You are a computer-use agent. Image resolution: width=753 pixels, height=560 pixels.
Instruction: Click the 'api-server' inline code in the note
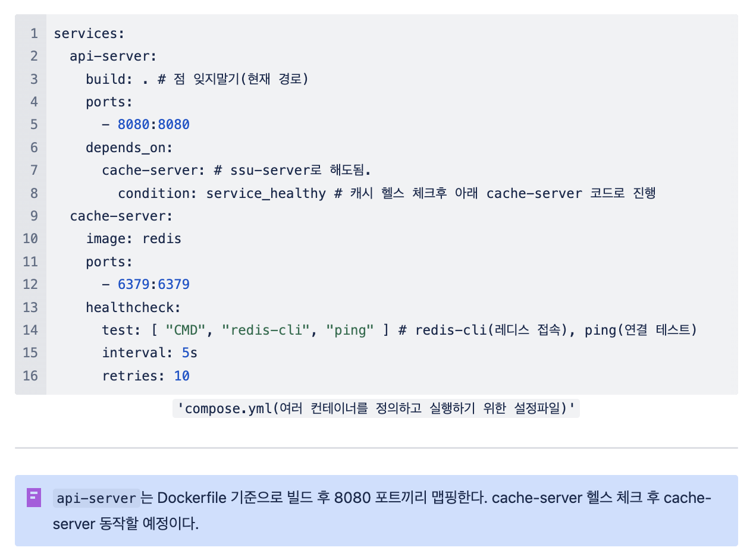[x=97, y=498]
